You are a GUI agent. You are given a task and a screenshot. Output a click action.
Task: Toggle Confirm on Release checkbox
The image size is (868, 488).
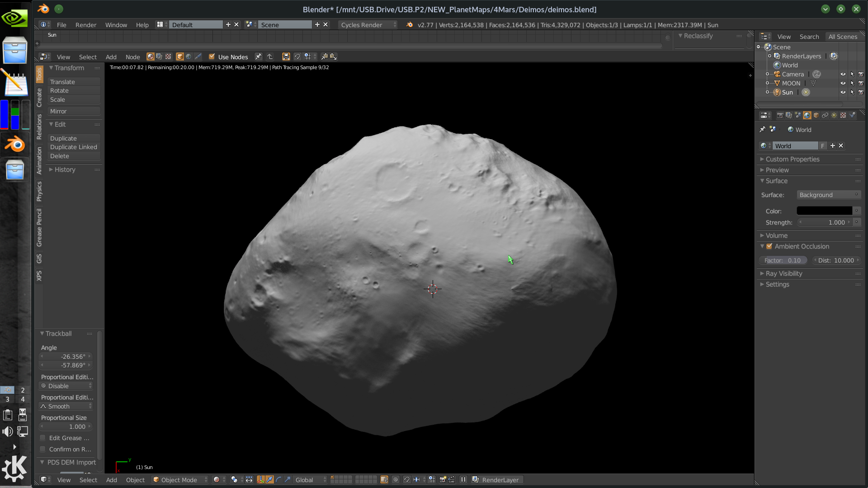point(42,449)
